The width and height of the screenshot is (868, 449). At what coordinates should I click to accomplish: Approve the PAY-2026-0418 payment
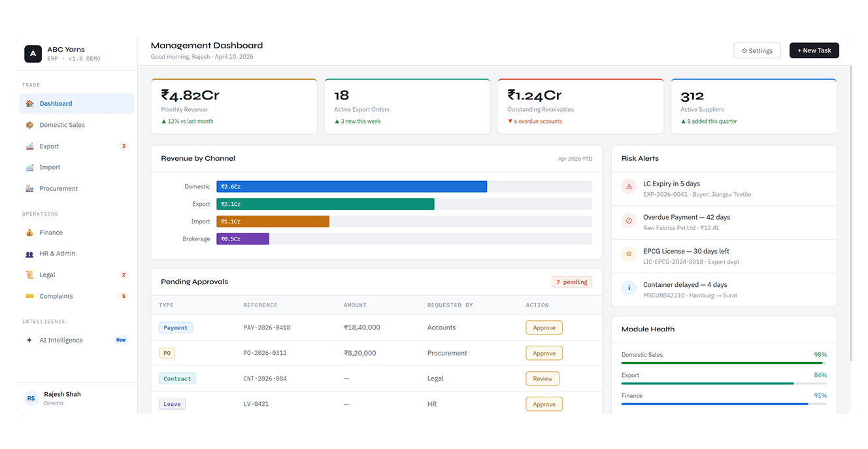pos(544,327)
